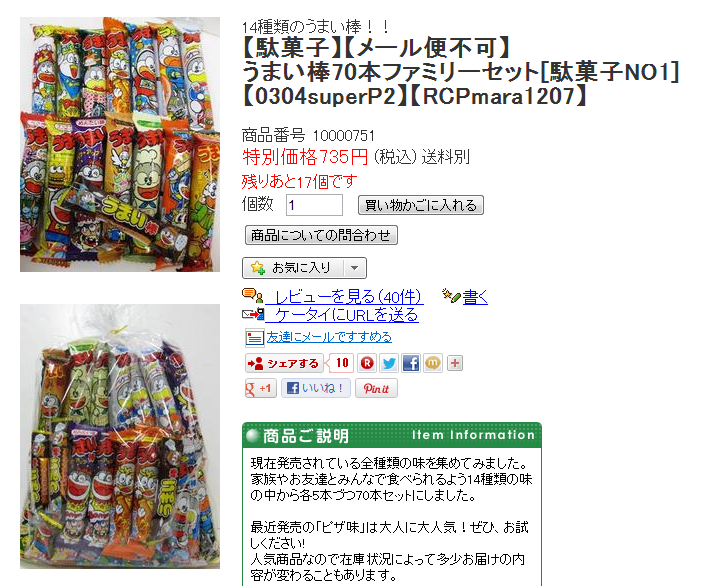Screen dimensions: 704x586
Task: Click the Rakuten share icon
Action: pyautogui.click(x=367, y=363)
